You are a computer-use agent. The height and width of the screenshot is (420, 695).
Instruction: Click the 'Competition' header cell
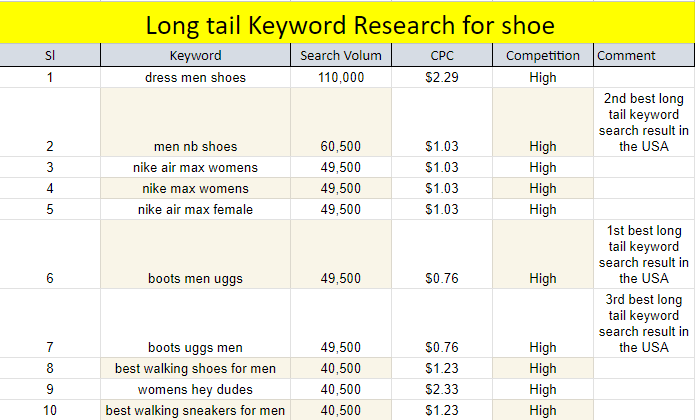(x=543, y=56)
